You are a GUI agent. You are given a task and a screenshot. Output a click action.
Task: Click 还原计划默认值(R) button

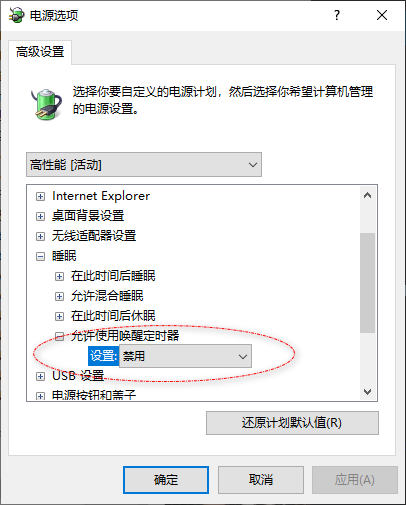[292, 423]
